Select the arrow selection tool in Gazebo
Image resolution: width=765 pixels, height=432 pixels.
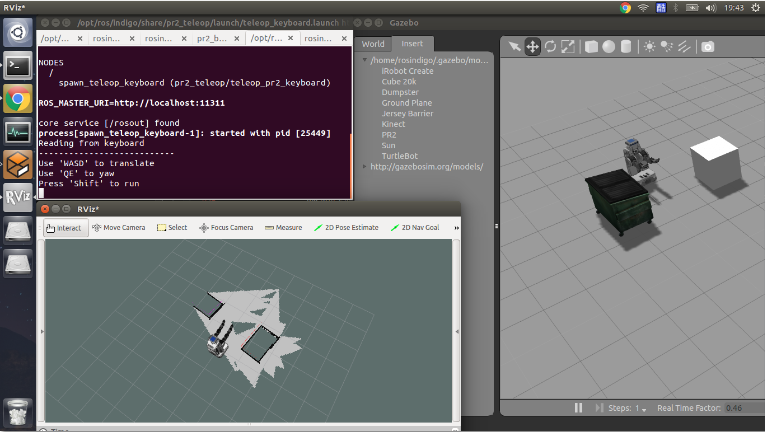pyautogui.click(x=514, y=46)
